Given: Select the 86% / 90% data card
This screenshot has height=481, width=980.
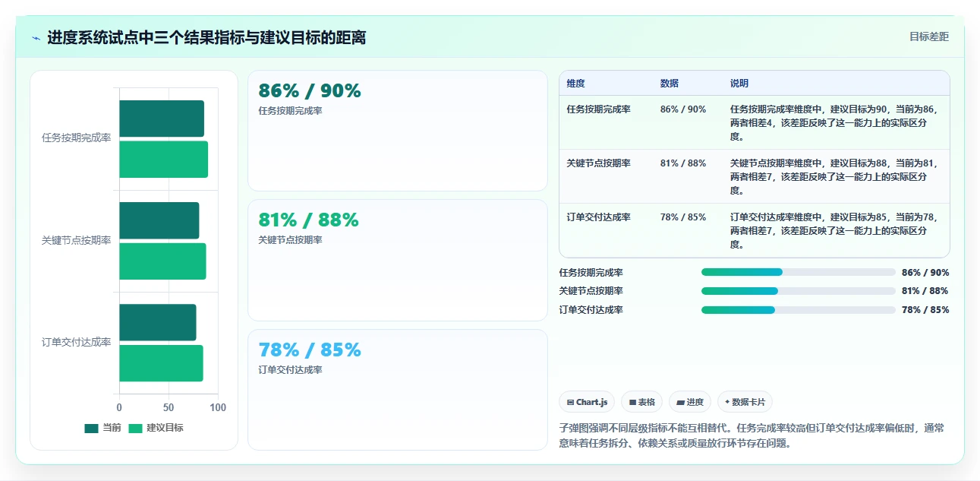Looking at the screenshot, I should (x=397, y=131).
